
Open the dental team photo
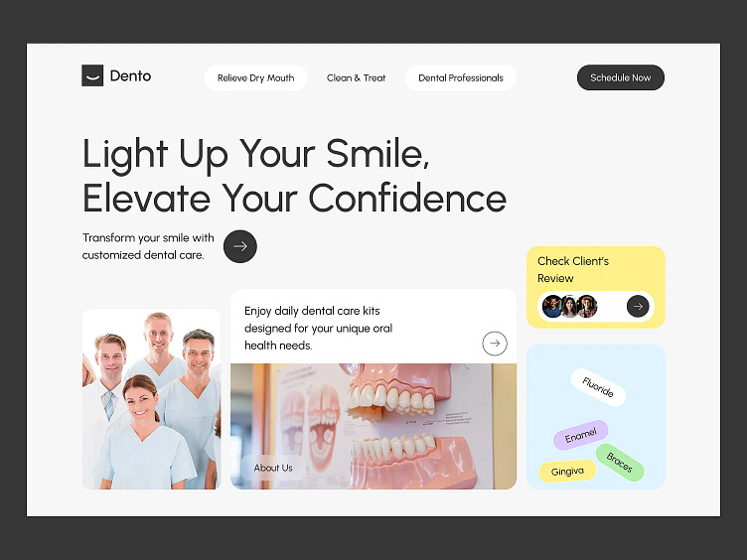152,399
